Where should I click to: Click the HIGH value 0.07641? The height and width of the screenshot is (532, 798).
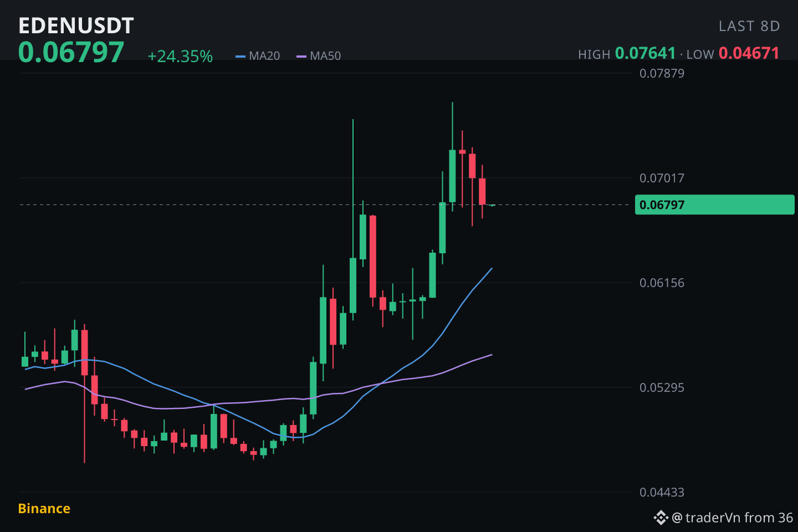click(x=646, y=53)
